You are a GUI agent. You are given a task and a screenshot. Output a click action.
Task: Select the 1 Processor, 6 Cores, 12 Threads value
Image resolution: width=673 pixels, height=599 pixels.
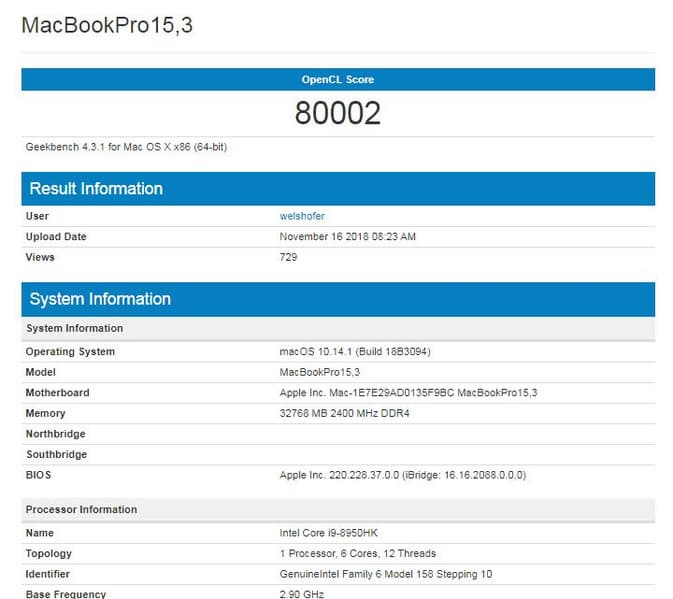pyautogui.click(x=358, y=554)
